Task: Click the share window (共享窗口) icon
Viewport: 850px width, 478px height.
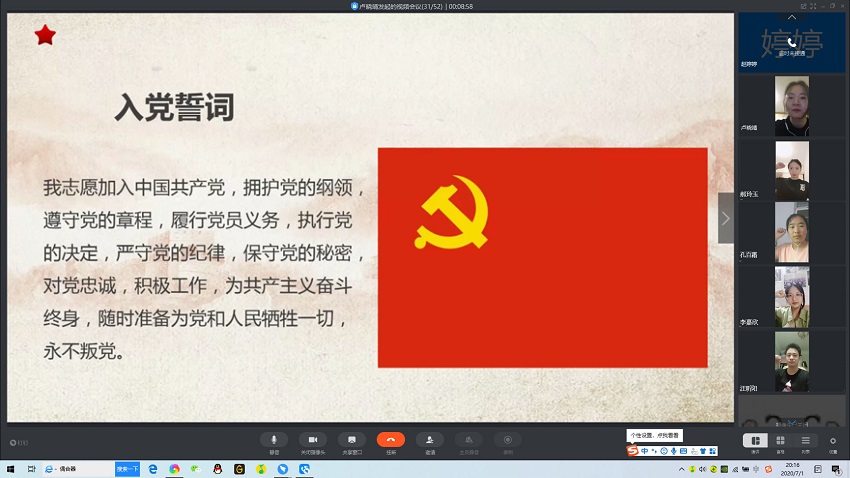Action: (x=351, y=439)
